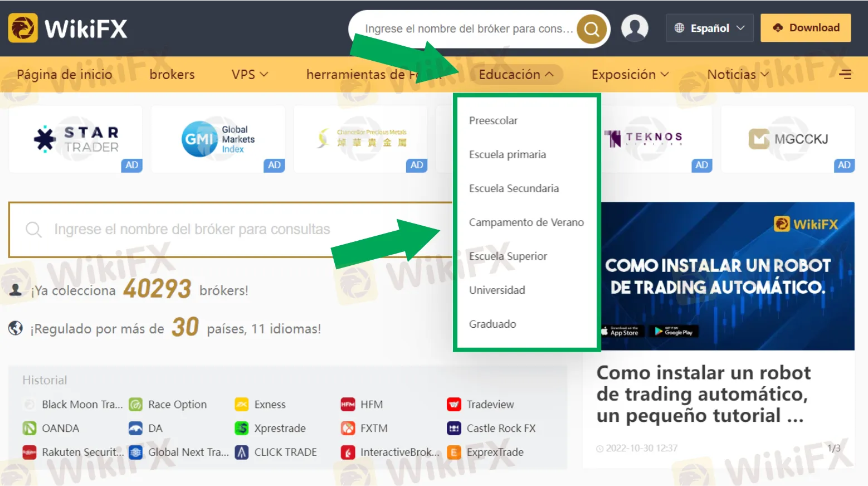The height and width of the screenshot is (486, 868).
Task: Open the brokers nav tab
Action: coord(172,74)
